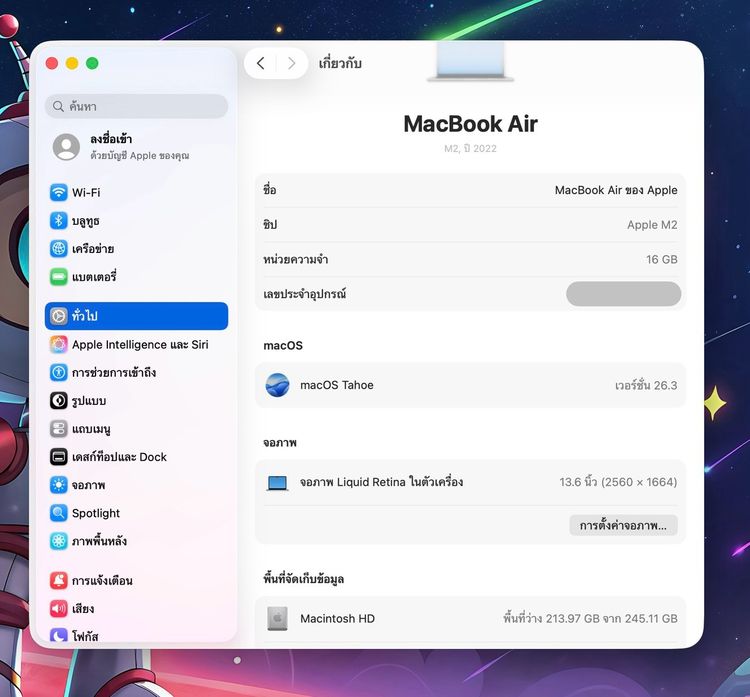Screen dimensions: 750x697
Task: Minimize window with the yellow button
Action: (x=72, y=63)
